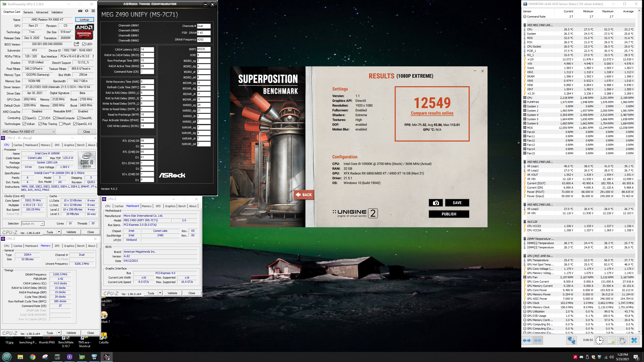The height and width of the screenshot is (362, 644).
Task: Click Validate in CPU-Z Mainboard window
Action: [x=172, y=293]
